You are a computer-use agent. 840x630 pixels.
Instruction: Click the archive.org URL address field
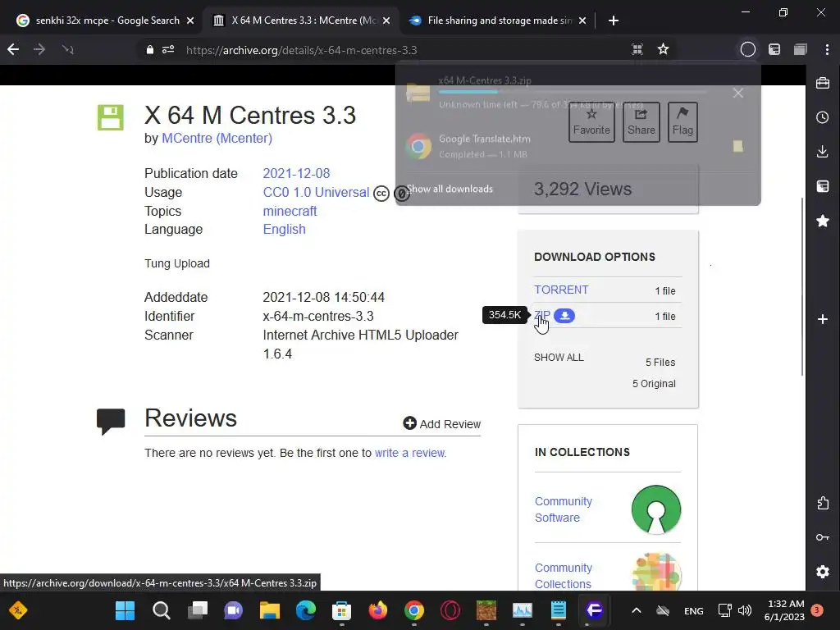tap(302, 50)
